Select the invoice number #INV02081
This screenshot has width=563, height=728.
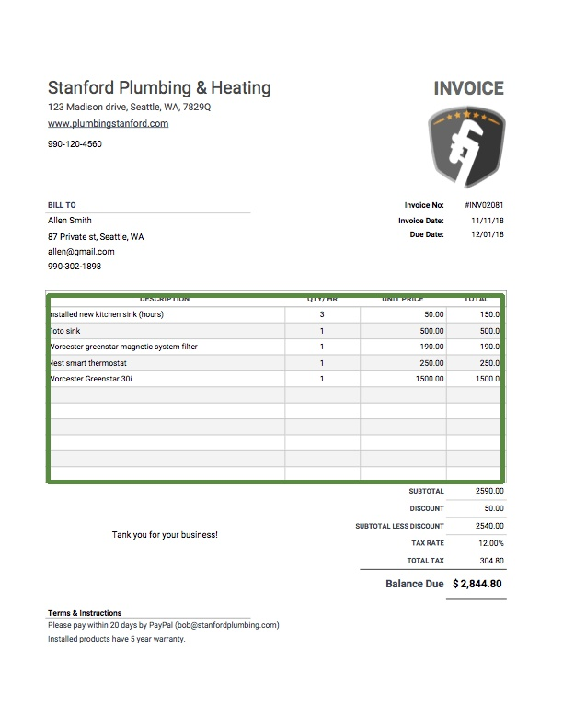pos(484,205)
